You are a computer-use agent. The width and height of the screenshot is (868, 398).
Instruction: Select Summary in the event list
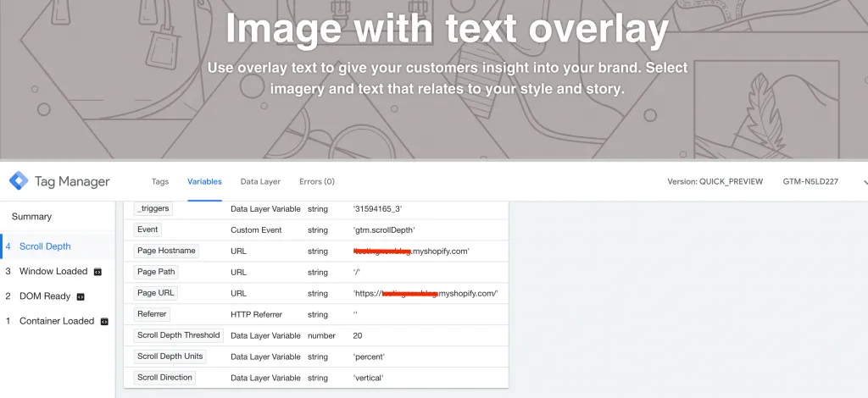click(31, 217)
